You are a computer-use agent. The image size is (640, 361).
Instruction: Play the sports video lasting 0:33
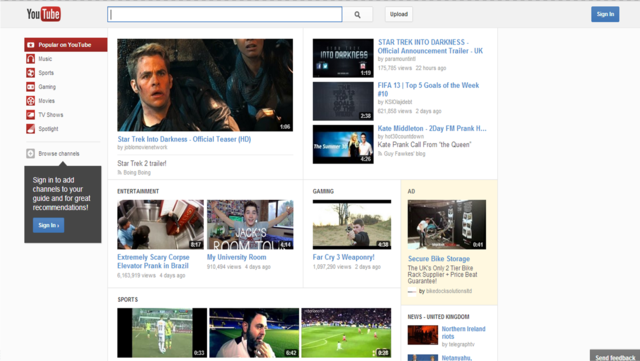coord(162,333)
